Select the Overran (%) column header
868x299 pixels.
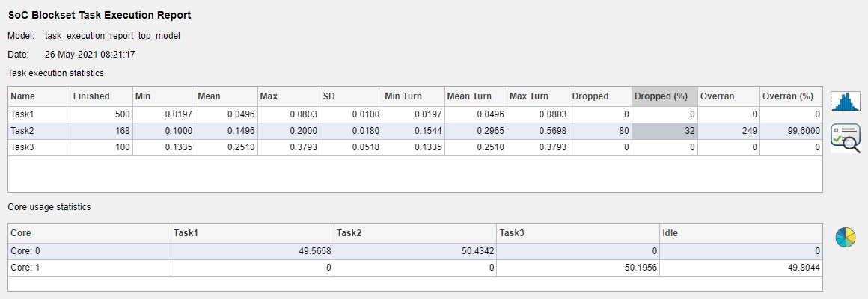790,96
